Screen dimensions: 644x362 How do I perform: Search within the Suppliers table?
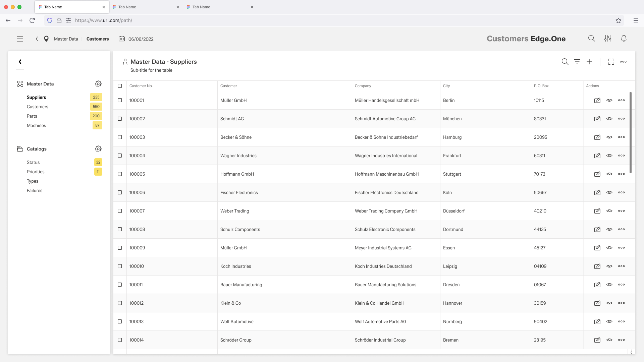click(565, 62)
